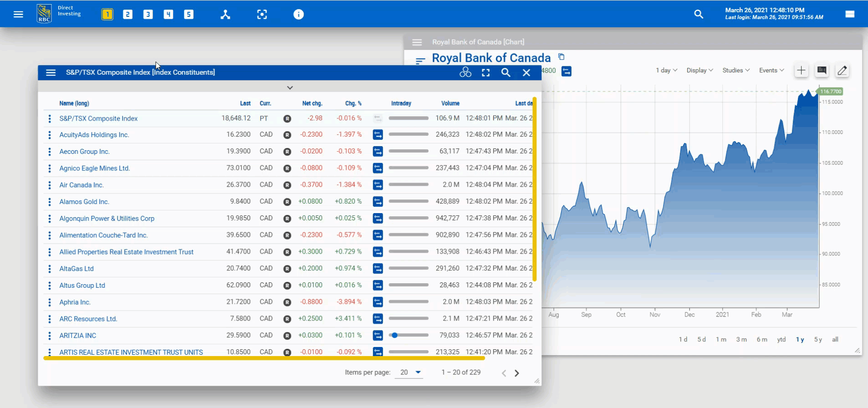Viewport: 868px width, 408px height.
Task: Search within Index Constituents window
Action: pos(506,72)
